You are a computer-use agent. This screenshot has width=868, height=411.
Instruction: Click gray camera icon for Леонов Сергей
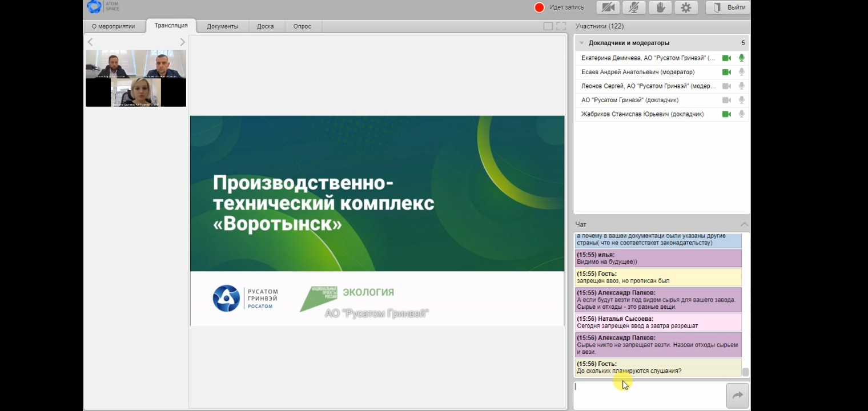click(x=726, y=86)
